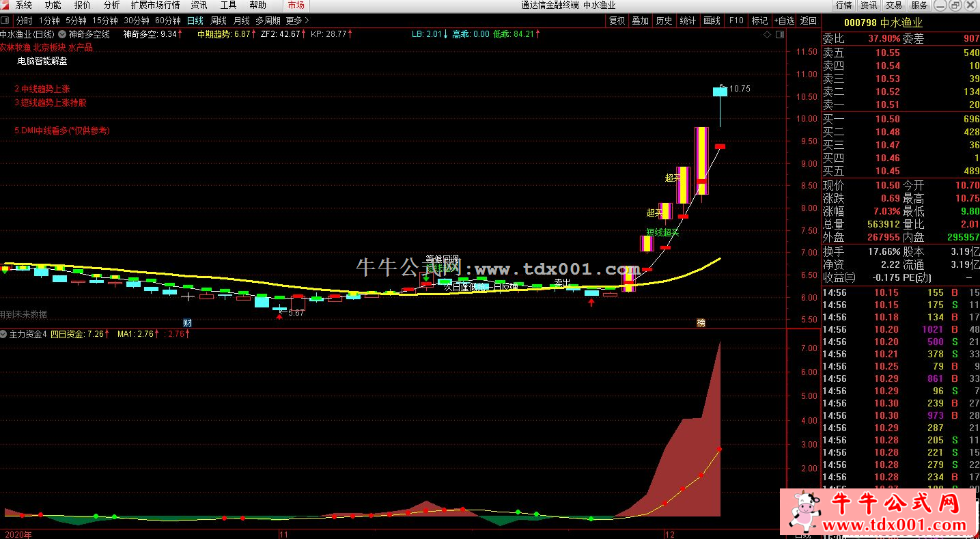The width and height of the screenshot is (980, 539).
Task: Click the 10.75 high price label on chart
Action: tap(740, 89)
